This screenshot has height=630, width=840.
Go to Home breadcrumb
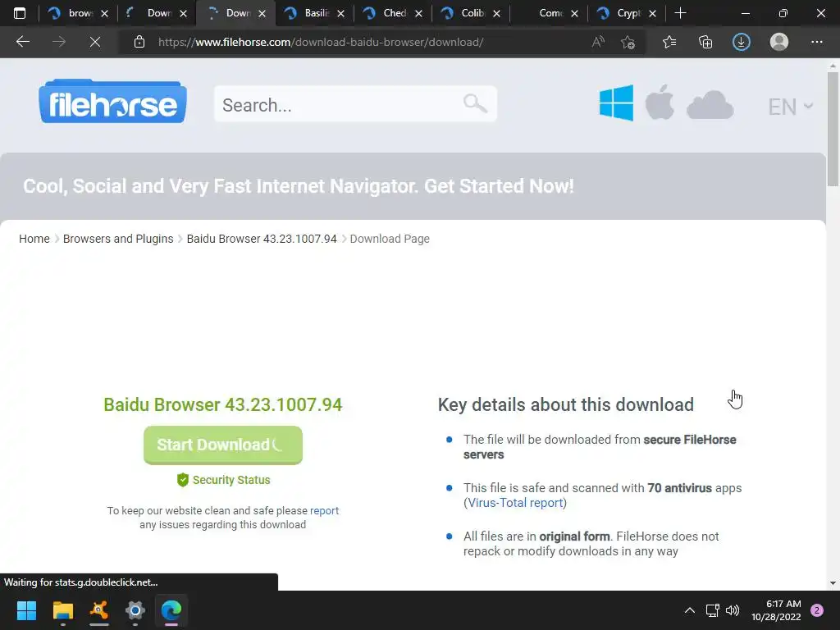click(34, 239)
